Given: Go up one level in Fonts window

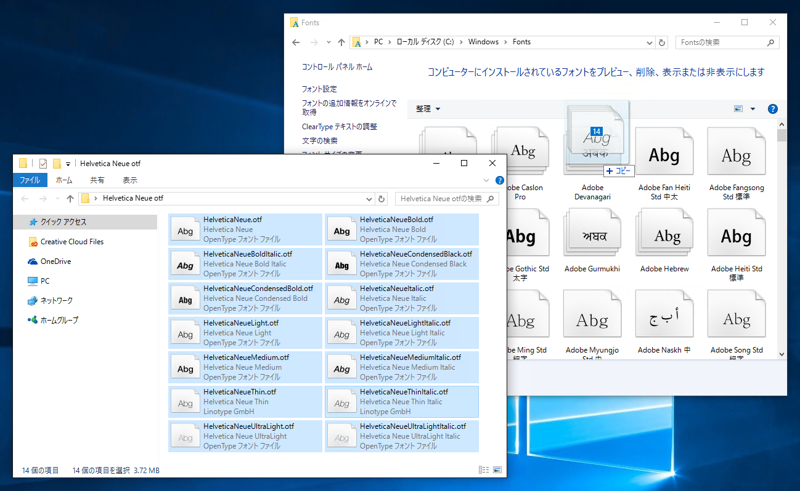Looking at the screenshot, I should pos(341,42).
